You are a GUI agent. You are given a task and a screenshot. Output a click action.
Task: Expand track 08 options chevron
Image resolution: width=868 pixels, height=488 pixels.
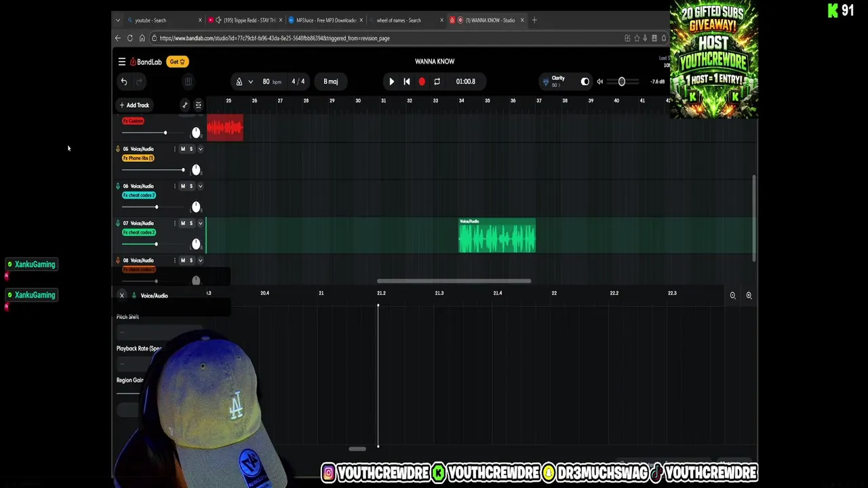[x=200, y=260]
